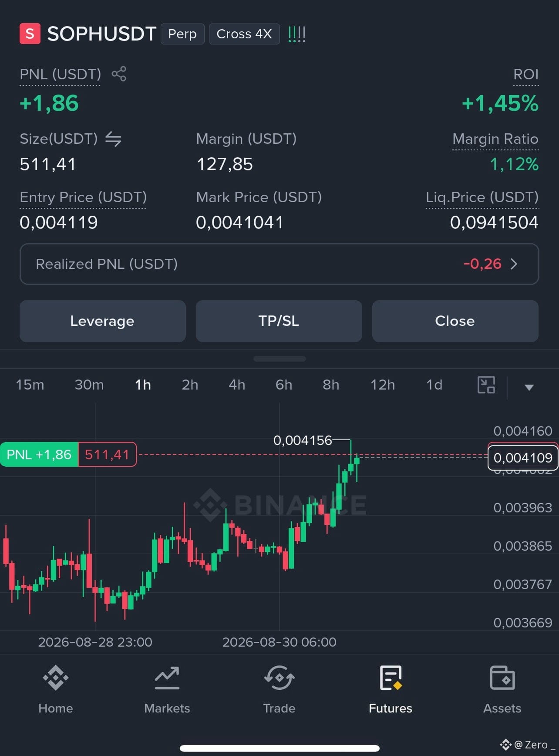The width and height of the screenshot is (559, 756).
Task: Tap the 2026-08-30 06:00 time label
Action: 279,642
